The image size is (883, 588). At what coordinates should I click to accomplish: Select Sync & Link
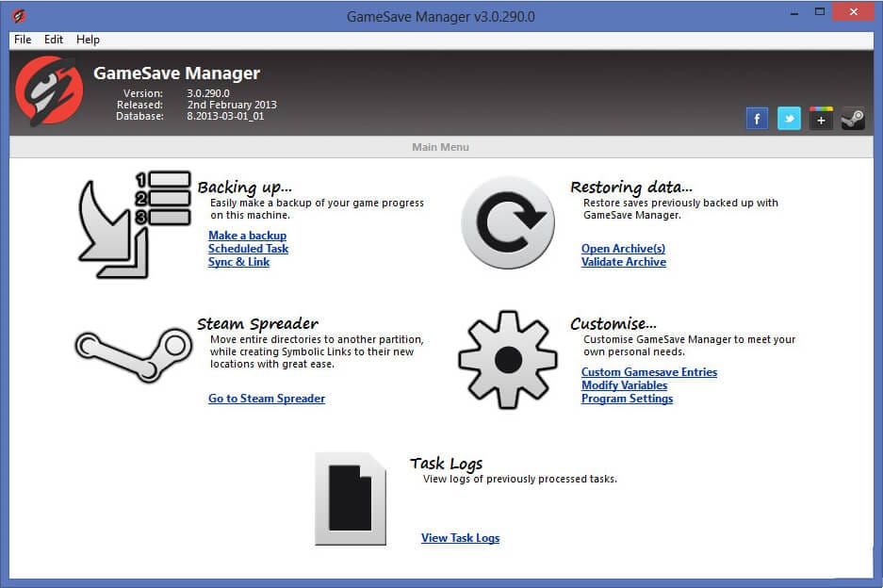coord(238,261)
